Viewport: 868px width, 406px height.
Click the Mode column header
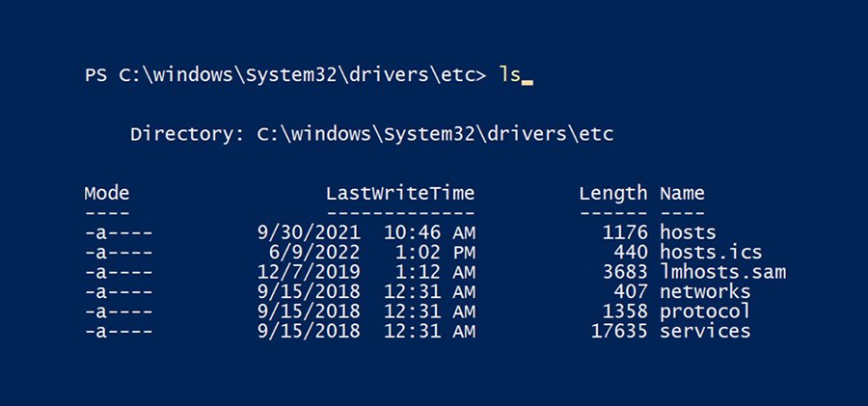point(106,193)
